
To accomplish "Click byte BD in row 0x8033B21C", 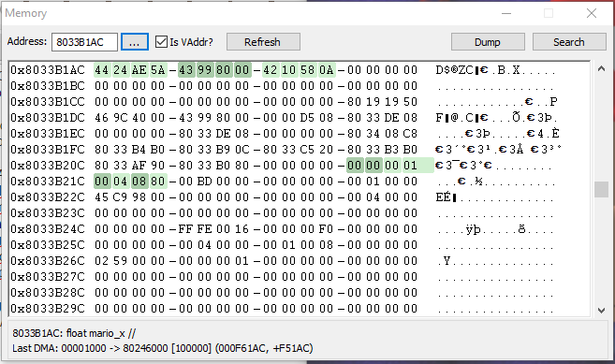I will [204, 182].
